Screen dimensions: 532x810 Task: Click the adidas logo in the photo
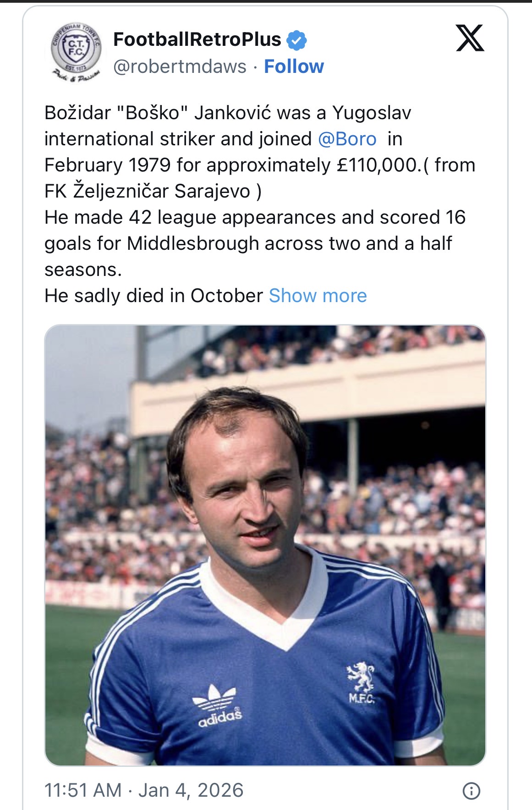coord(218,705)
